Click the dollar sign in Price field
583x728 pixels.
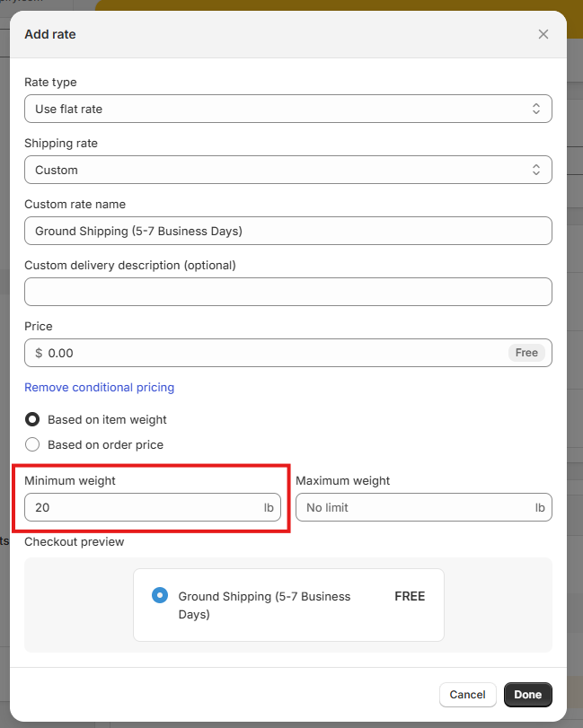coord(39,353)
